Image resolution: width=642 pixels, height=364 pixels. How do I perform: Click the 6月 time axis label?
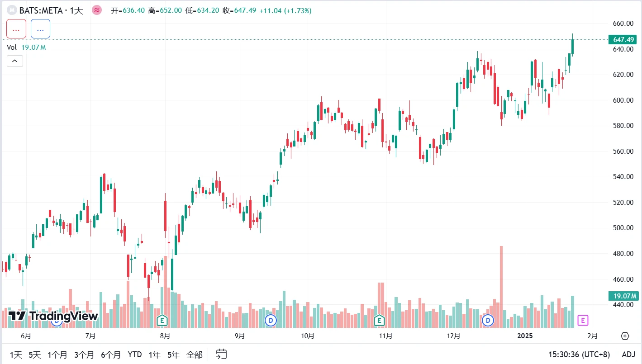click(26, 336)
